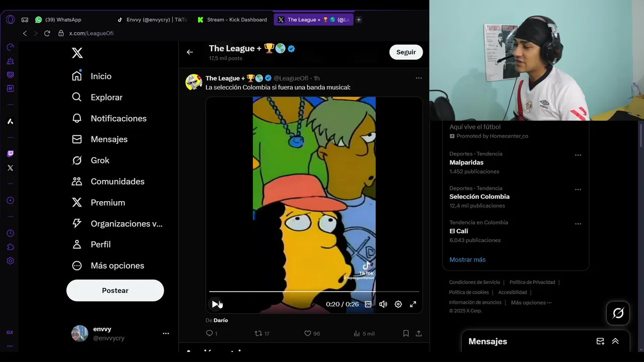Image resolution: width=644 pixels, height=362 pixels.
Task: Click the page scrollbar on the right edge
Action: tap(641, 135)
